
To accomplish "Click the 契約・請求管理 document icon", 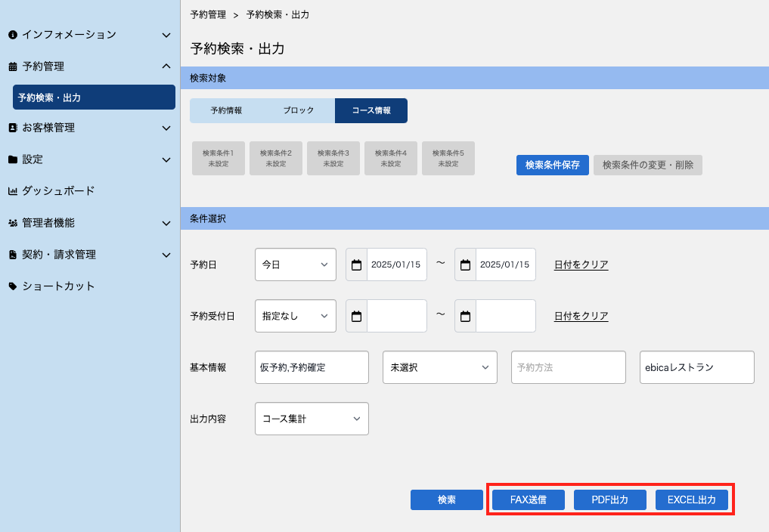I will 13,255.
